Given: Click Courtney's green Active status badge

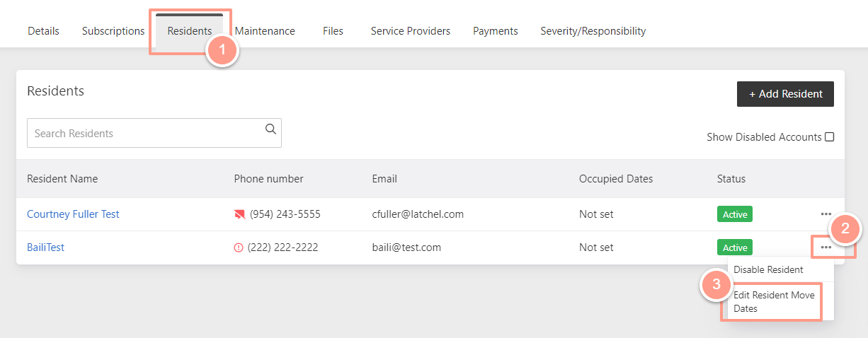Looking at the screenshot, I should coord(734,214).
